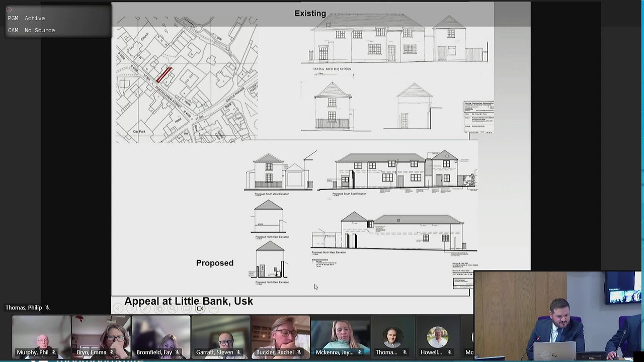Click Garratt, Steven's muted microphone icon
Screen dimensions: 644x362
(238, 352)
